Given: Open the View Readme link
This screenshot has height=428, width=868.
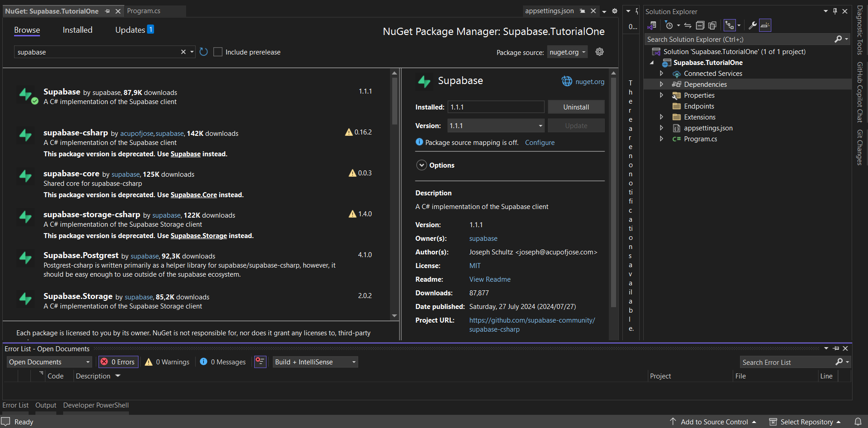Looking at the screenshot, I should 490,279.
